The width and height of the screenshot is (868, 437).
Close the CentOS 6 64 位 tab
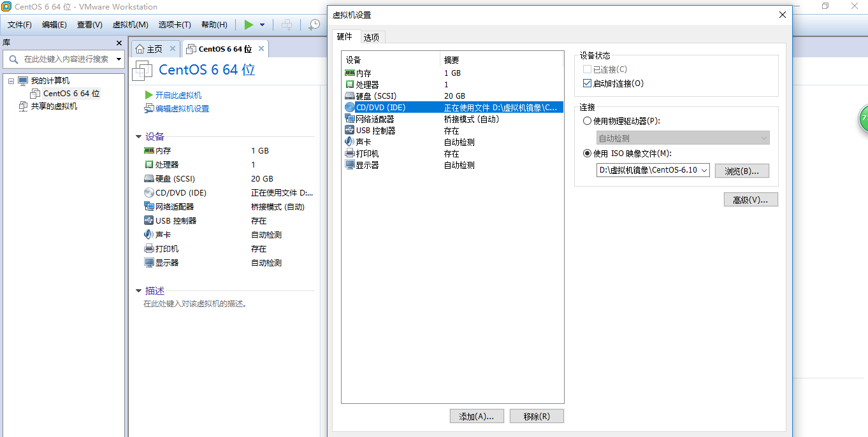click(261, 49)
